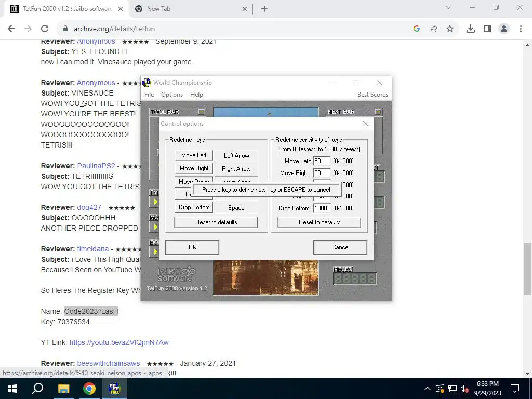The image size is (532, 399).
Task: Collapse the TOOL BAR panel
Action: pos(202,112)
